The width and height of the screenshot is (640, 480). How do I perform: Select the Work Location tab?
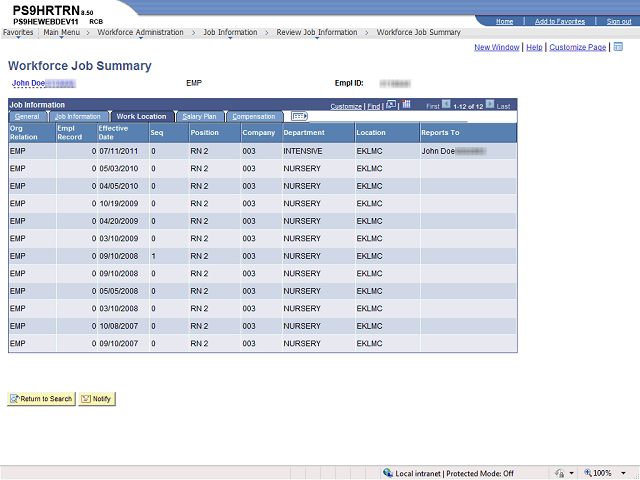(x=141, y=117)
